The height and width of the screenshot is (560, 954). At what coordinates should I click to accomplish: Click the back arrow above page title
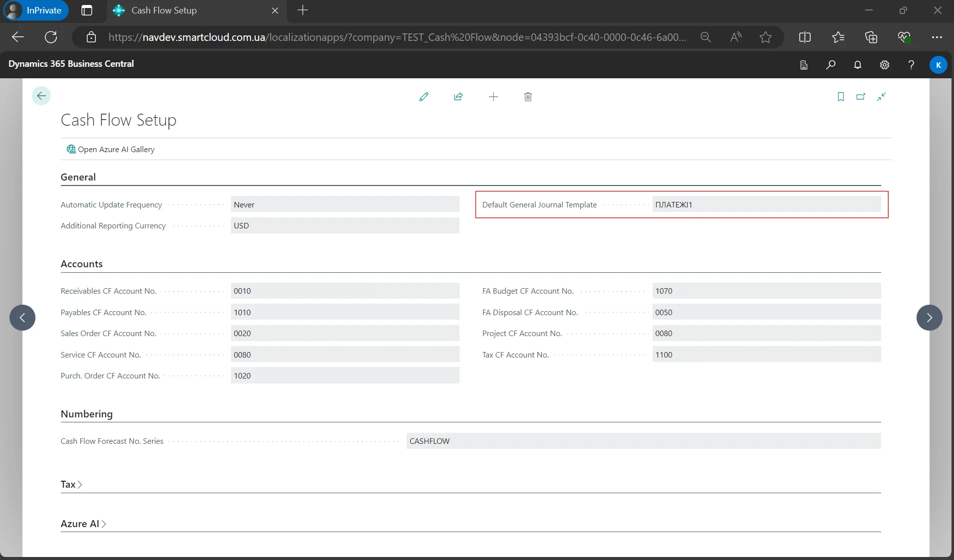[x=41, y=96]
